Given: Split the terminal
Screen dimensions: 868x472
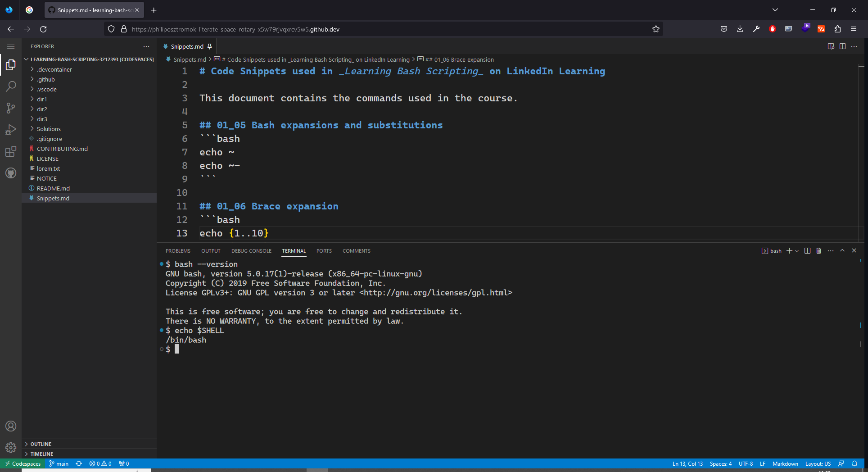Looking at the screenshot, I should 807,251.
